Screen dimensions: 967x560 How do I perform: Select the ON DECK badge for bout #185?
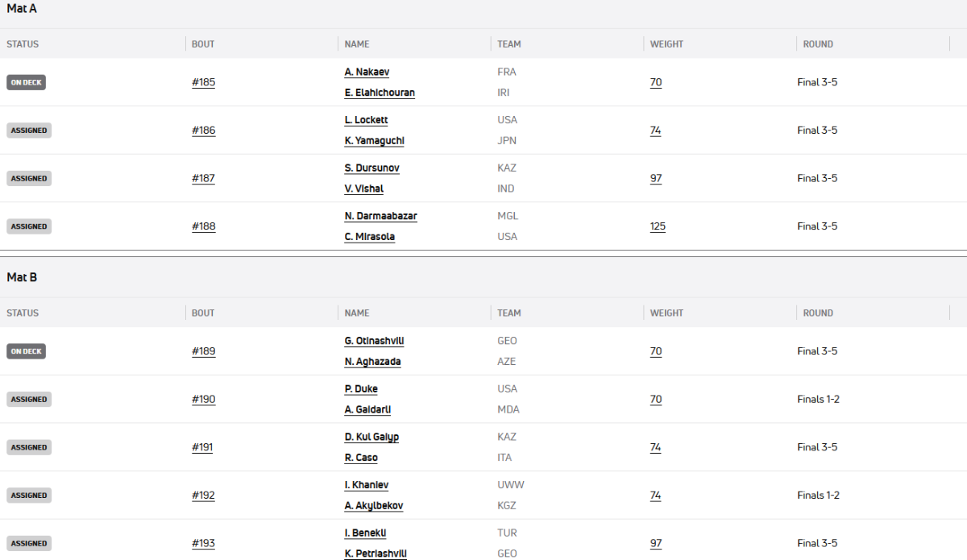26,82
